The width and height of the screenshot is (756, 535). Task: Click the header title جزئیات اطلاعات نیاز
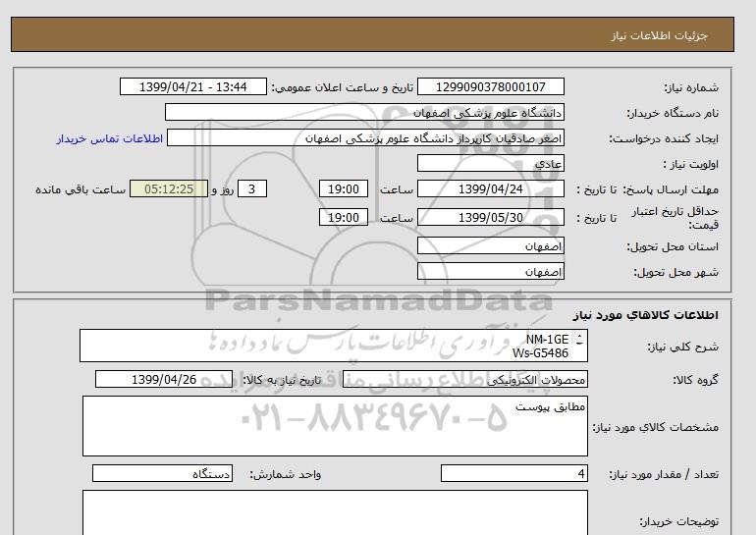click(x=659, y=35)
